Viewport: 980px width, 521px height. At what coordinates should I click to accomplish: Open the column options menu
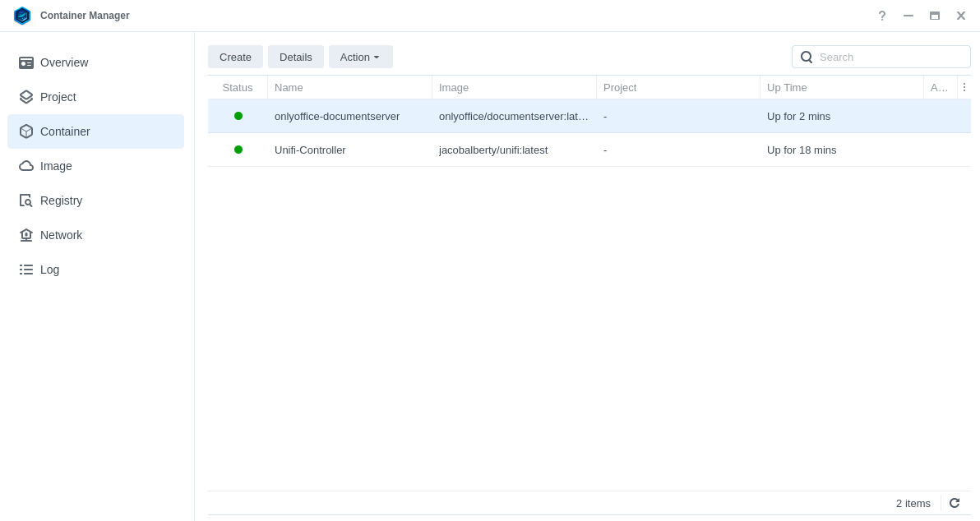point(964,87)
